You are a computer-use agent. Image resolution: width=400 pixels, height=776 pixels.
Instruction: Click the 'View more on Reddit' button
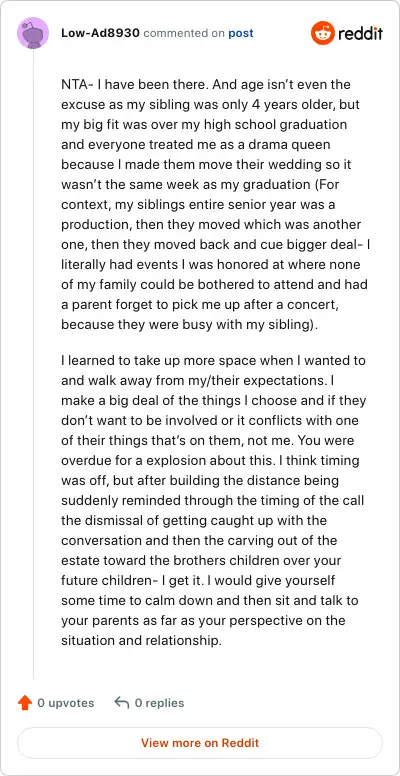click(x=200, y=743)
